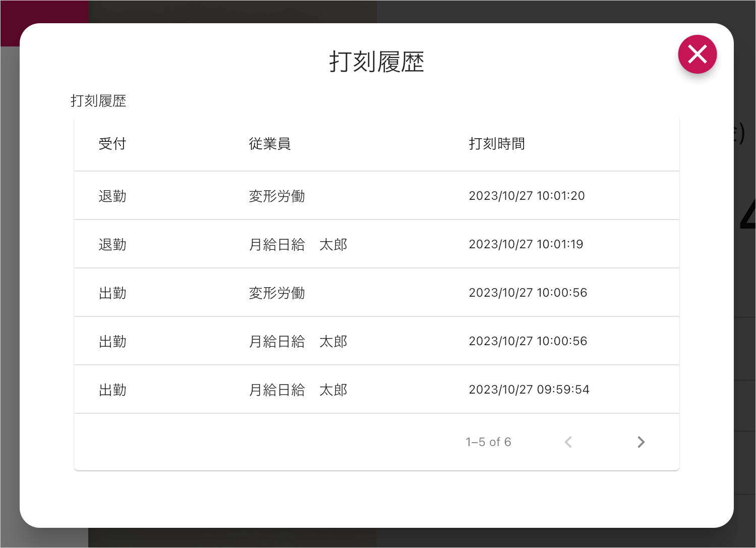
Task: Click the previous page chevron arrow
Action: [568, 442]
